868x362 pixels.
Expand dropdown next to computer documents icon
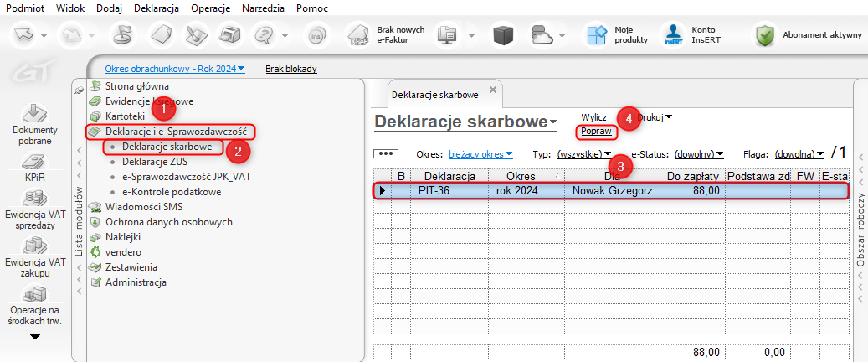coord(472,35)
